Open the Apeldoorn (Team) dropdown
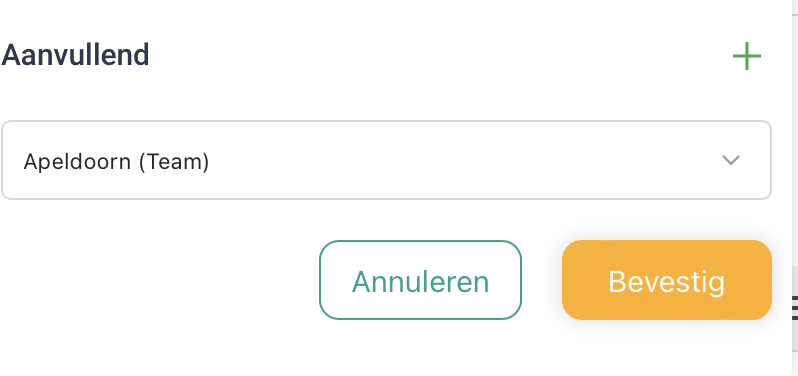Viewport: 798px width, 376px height. [386, 160]
